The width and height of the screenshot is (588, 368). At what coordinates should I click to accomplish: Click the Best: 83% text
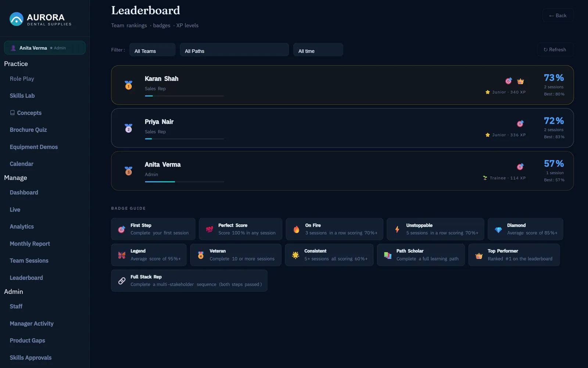(554, 137)
